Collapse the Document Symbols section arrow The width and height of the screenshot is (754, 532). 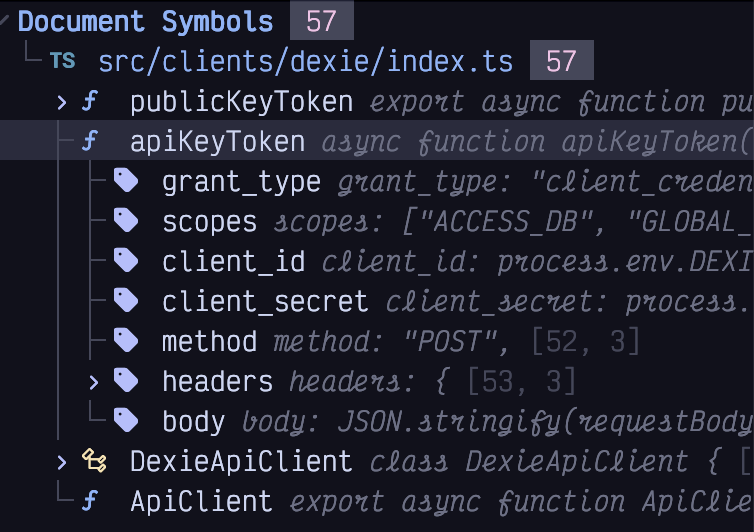4,20
